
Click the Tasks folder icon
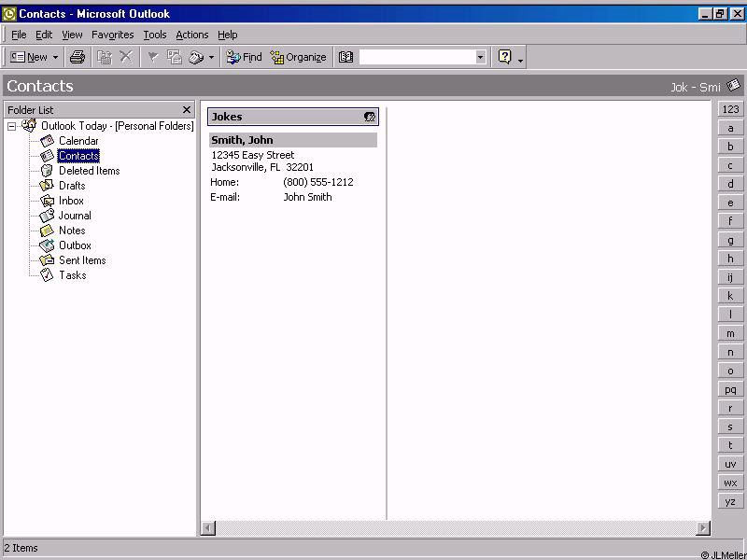tap(47, 274)
